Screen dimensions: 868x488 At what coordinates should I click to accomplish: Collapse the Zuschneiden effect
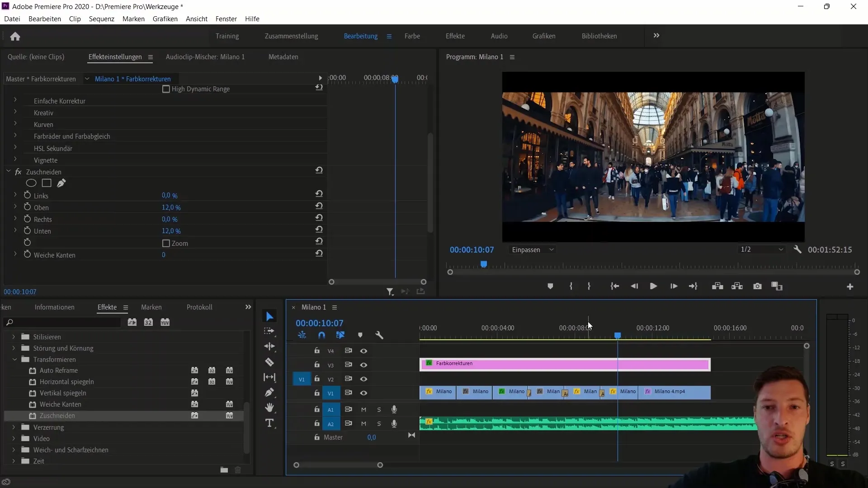pyautogui.click(x=8, y=171)
